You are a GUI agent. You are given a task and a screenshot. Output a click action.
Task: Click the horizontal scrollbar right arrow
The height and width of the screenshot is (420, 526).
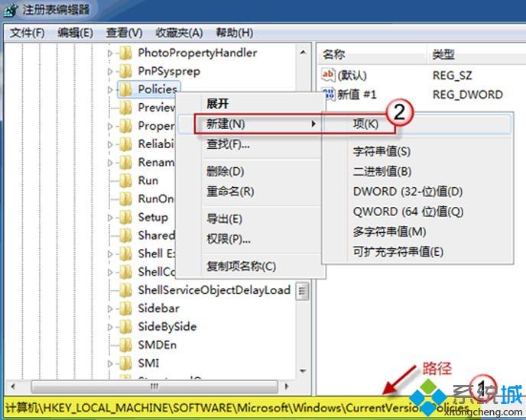coord(286,386)
